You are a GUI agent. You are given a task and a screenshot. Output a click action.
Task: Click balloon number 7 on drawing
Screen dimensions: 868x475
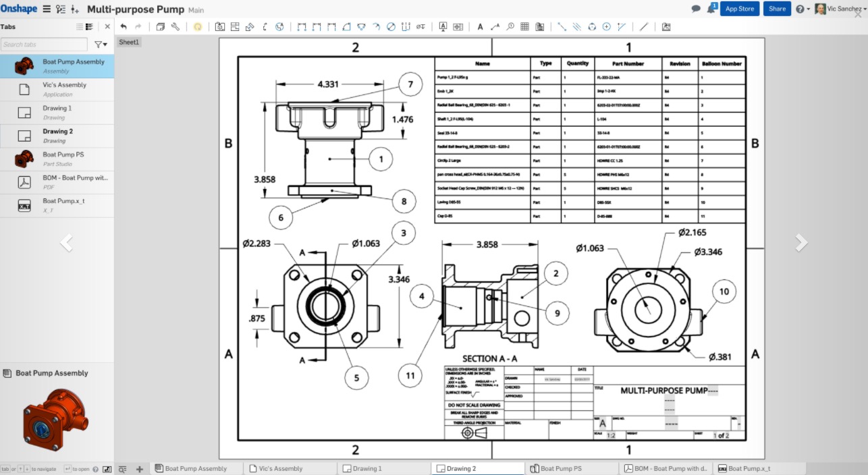pyautogui.click(x=409, y=85)
